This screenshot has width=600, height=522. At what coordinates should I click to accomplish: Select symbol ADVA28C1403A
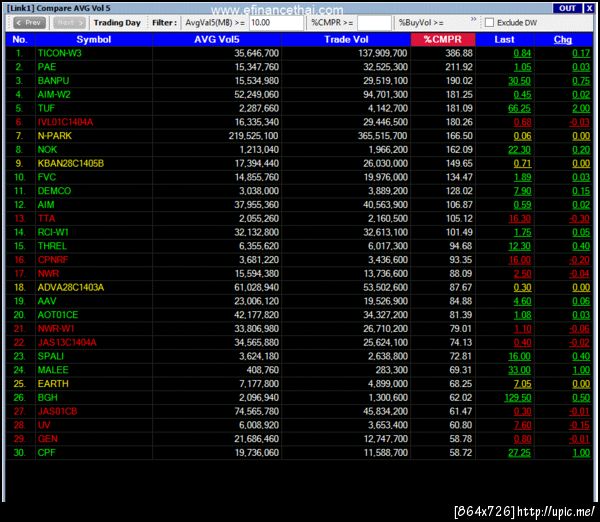point(70,287)
